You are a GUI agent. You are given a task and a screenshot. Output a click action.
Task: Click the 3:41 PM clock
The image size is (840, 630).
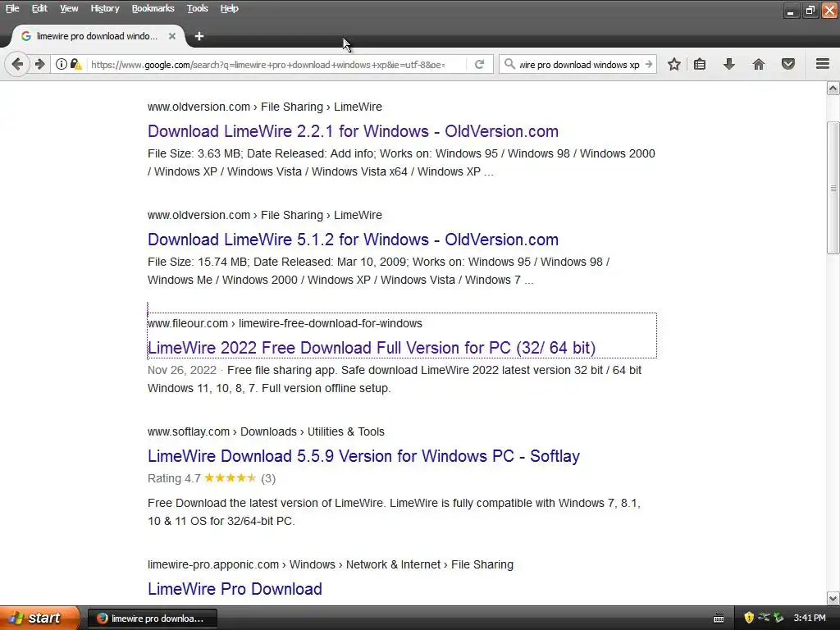[x=810, y=619]
